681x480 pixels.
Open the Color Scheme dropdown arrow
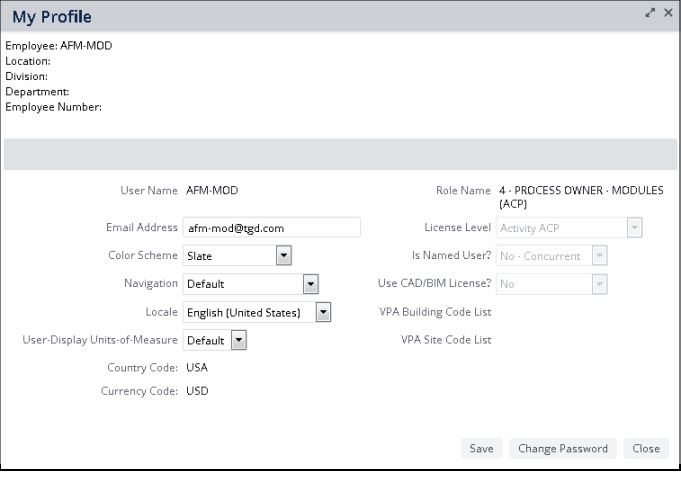tap(284, 255)
